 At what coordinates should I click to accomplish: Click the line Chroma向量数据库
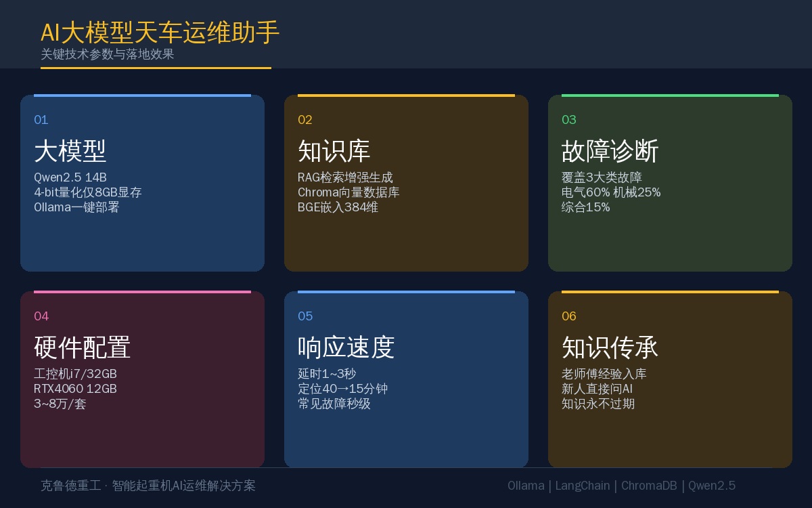(x=348, y=192)
